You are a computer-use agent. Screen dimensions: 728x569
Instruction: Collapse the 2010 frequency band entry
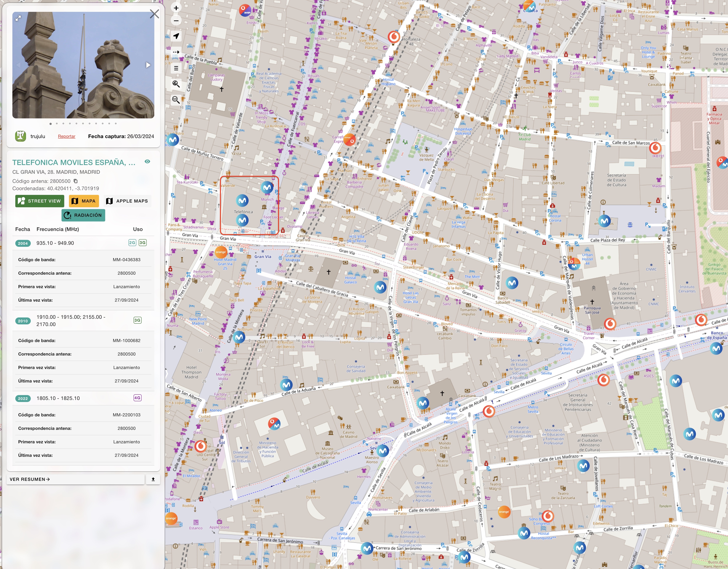83,321
